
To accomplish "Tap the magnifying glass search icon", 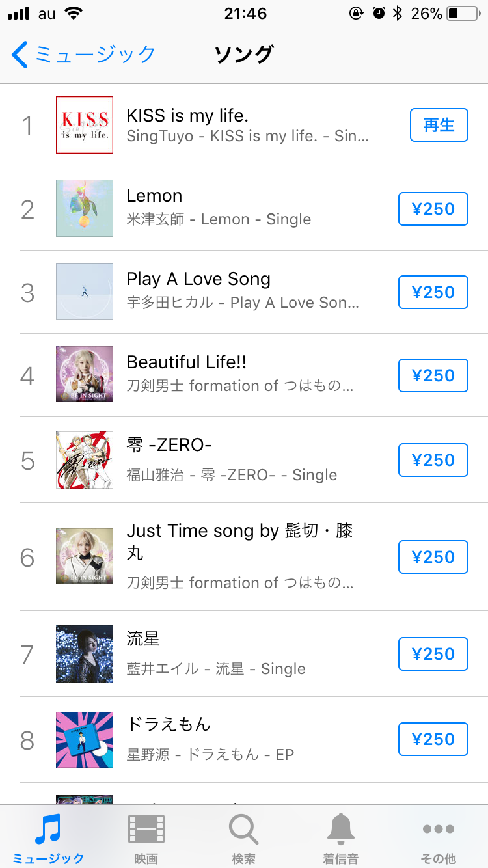I will pyautogui.click(x=243, y=830).
